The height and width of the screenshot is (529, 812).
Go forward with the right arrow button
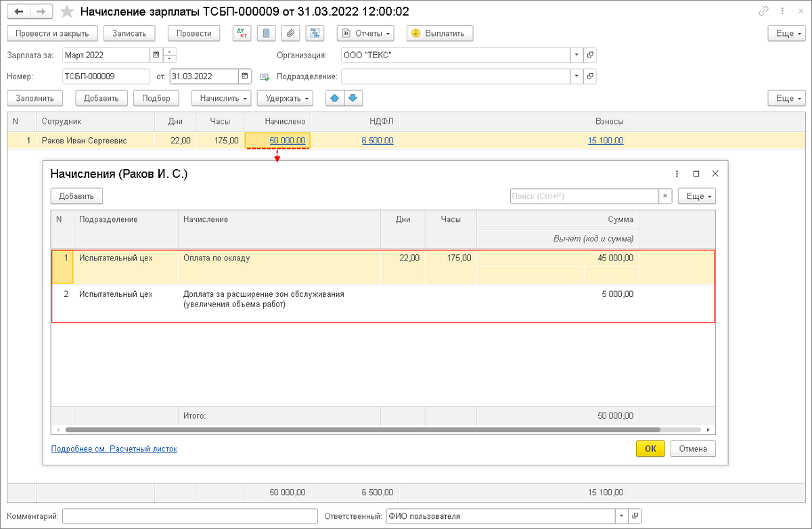click(x=42, y=11)
